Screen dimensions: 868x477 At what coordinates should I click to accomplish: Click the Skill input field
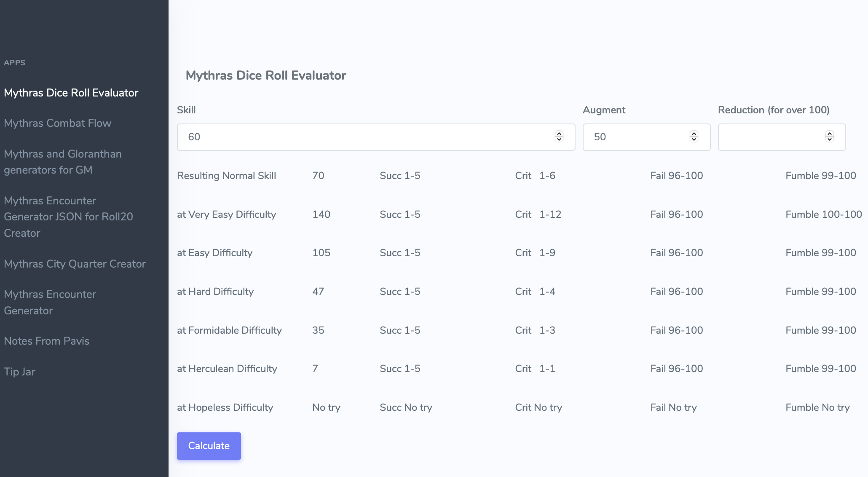click(362, 137)
